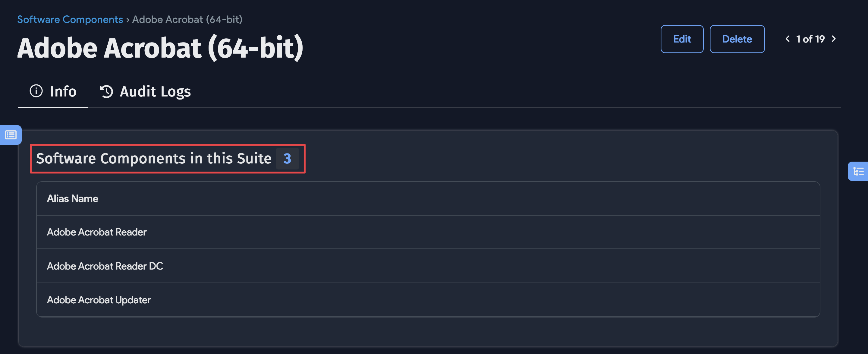868x354 pixels.
Task: Click the left chevron to view previous component
Action: pyautogui.click(x=788, y=39)
